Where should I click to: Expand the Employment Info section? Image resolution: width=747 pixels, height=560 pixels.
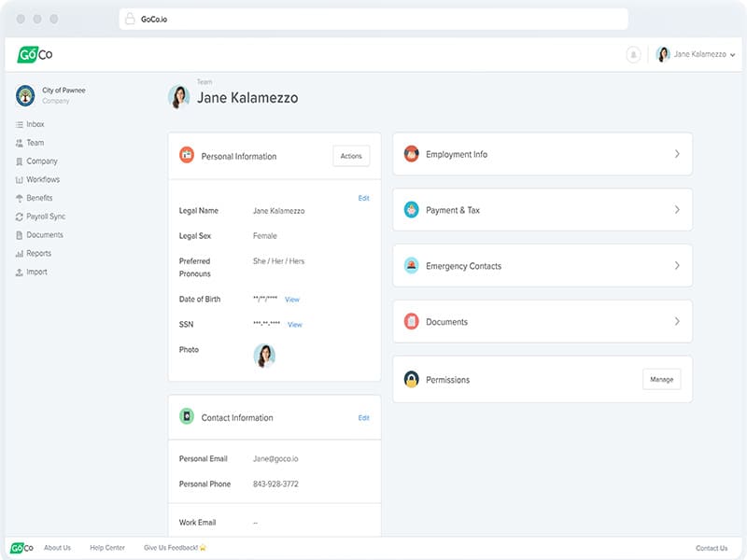pos(677,154)
